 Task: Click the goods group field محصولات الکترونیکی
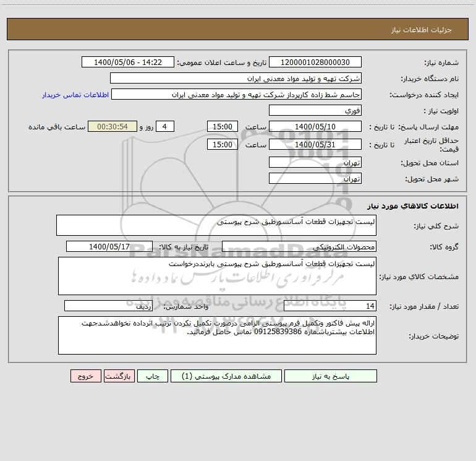299,246
